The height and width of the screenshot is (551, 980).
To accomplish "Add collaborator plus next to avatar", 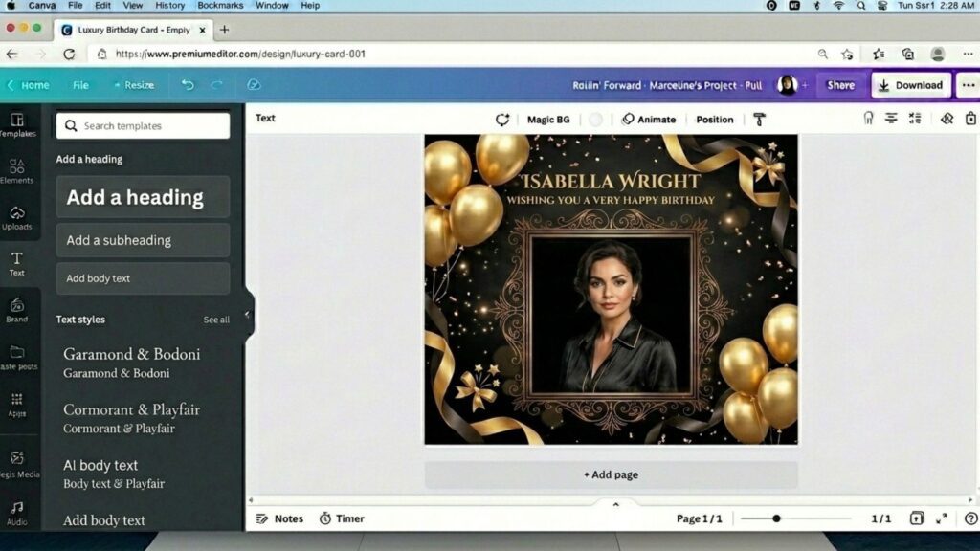I will [x=805, y=85].
